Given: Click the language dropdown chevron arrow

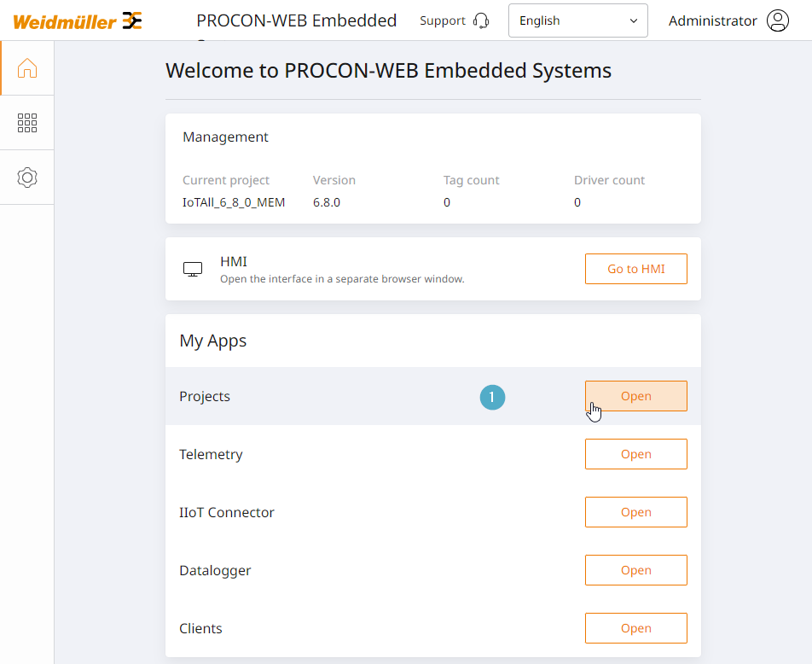Looking at the screenshot, I should (x=634, y=20).
